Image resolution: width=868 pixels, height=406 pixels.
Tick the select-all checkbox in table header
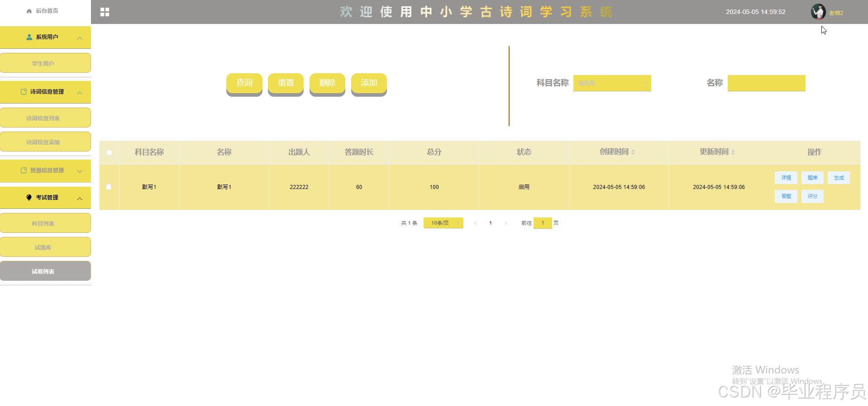click(109, 152)
